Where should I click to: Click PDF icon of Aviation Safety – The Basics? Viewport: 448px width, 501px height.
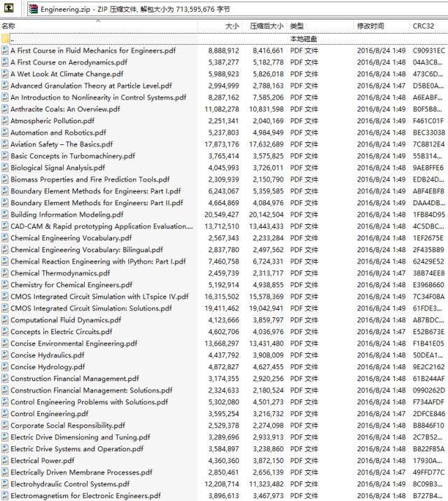click(5, 144)
